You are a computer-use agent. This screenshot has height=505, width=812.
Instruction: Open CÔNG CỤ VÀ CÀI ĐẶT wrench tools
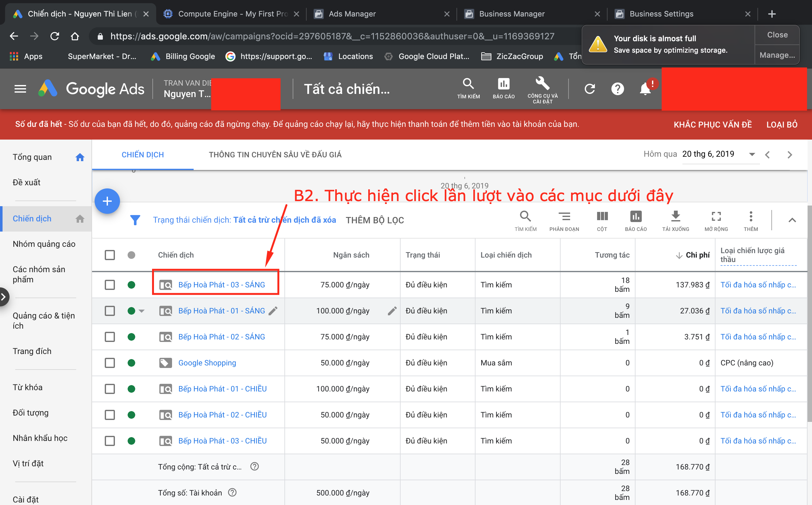[x=543, y=90]
